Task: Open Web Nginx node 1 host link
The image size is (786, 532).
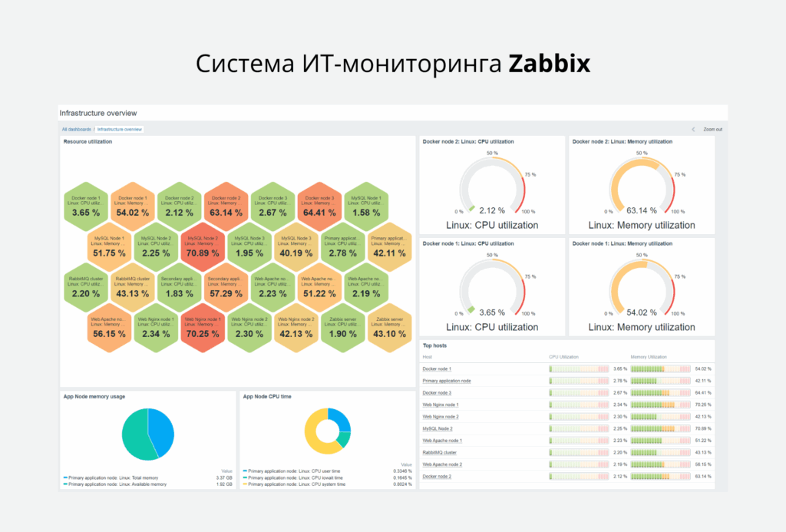Action: (x=441, y=405)
